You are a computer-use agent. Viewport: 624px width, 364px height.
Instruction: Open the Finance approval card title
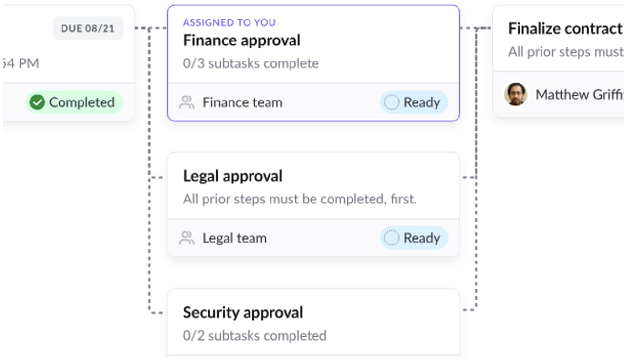[242, 40]
